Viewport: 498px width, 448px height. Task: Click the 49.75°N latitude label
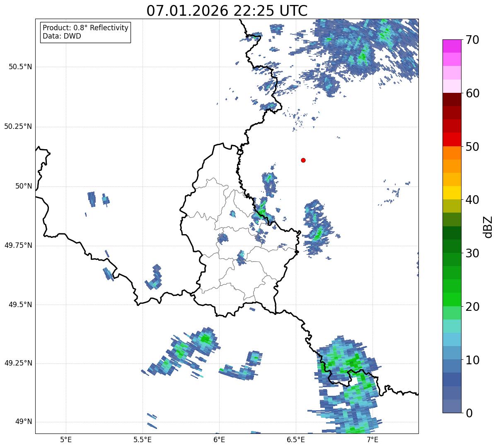tap(18, 245)
